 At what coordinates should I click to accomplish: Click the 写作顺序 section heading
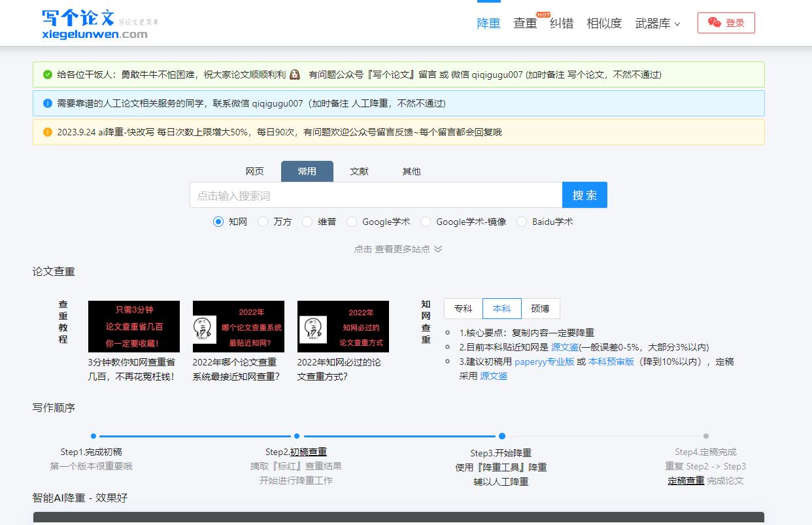[x=54, y=407]
